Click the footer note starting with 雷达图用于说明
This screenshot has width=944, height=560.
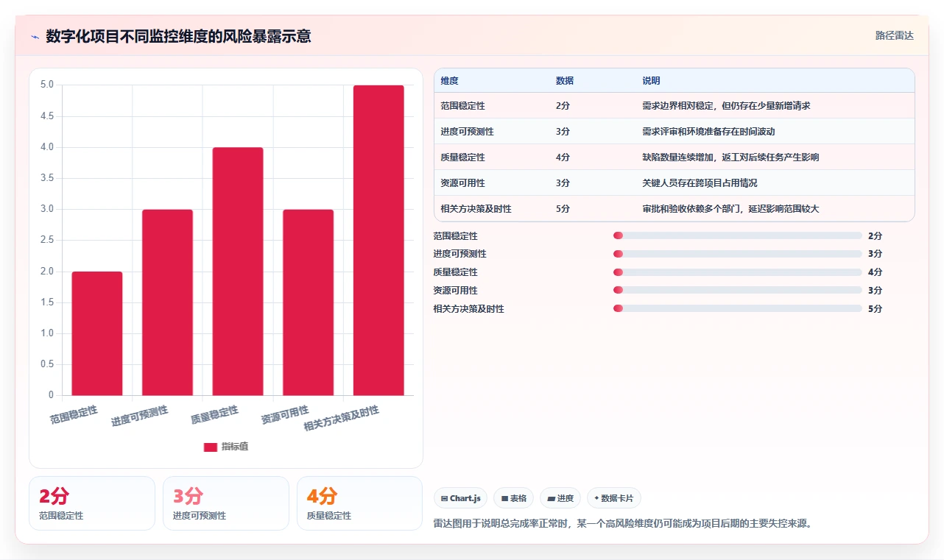623,524
